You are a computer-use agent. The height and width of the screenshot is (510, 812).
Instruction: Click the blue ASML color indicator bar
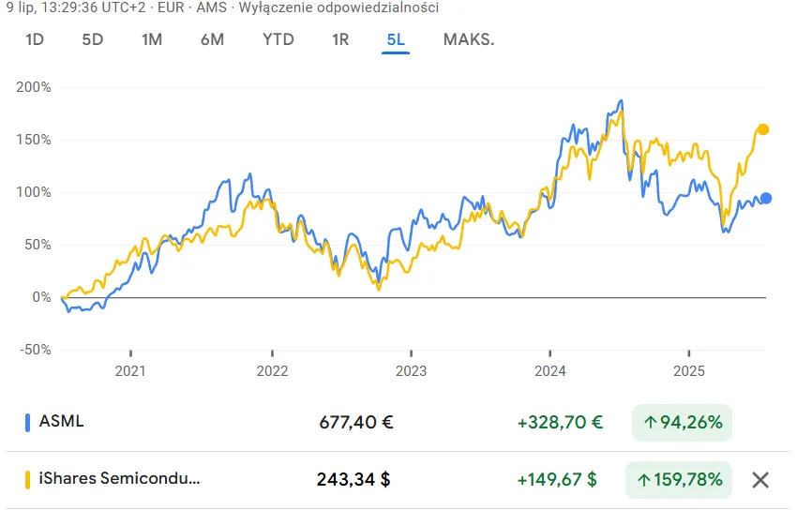coord(27,423)
